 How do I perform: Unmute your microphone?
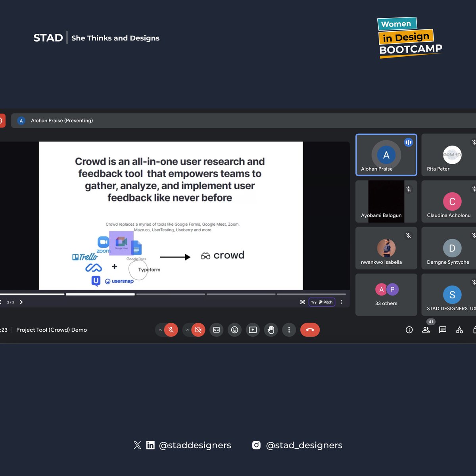171,330
